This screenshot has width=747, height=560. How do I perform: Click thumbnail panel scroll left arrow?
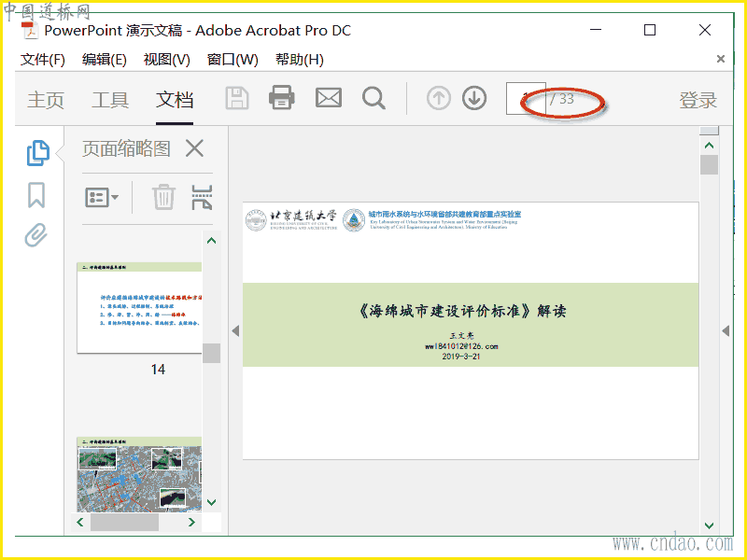point(80,523)
